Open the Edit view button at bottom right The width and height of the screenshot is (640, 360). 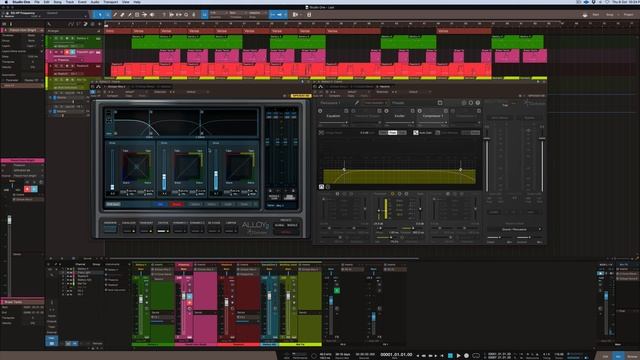tap(605, 356)
